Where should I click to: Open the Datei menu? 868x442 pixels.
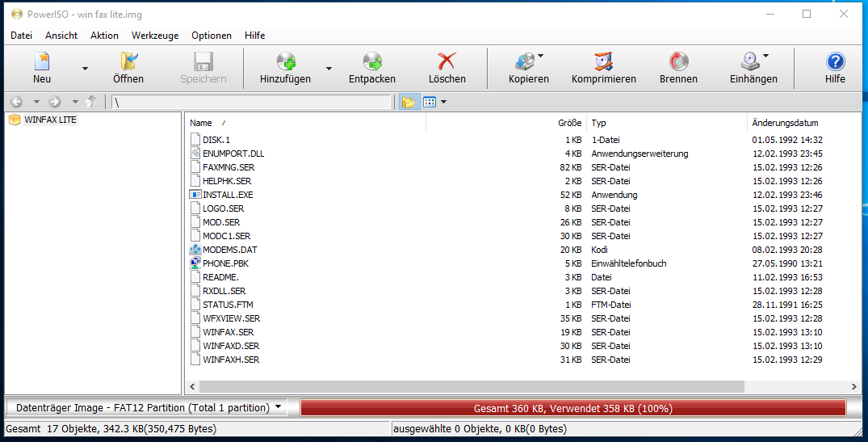(x=21, y=36)
